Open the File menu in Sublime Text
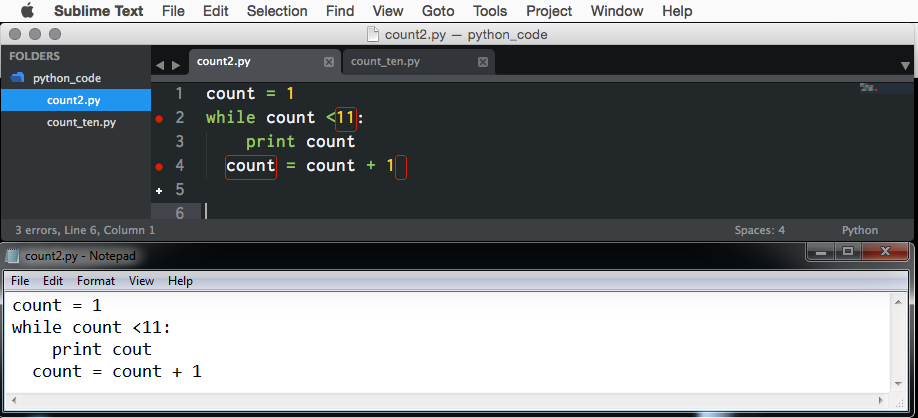Screen dimensions: 918x418 [x=173, y=11]
